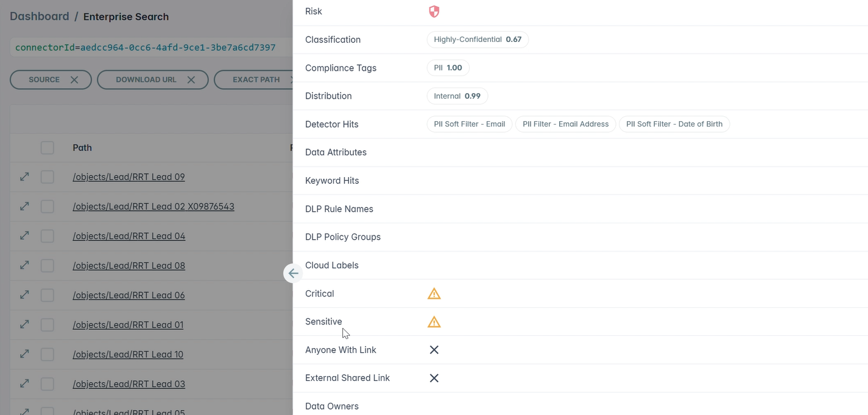The image size is (868, 415).
Task: Click the X icon for External Shared Link
Action: 434,378
